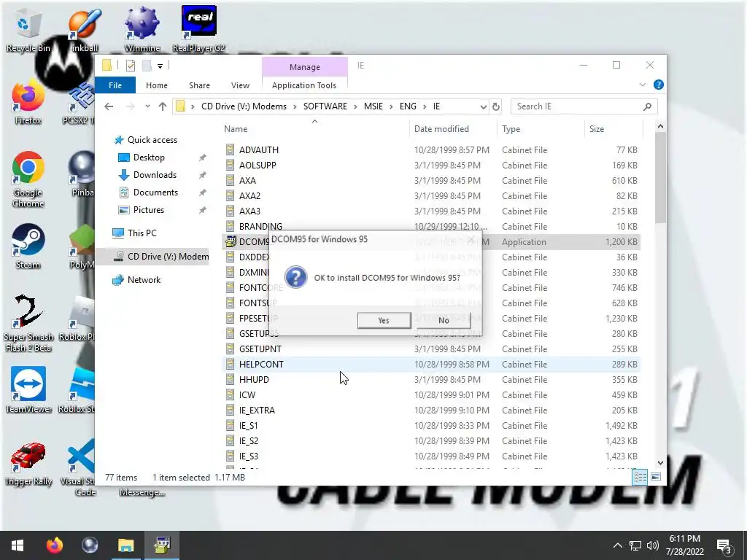Open the Steam desktop shortcut

click(x=28, y=246)
